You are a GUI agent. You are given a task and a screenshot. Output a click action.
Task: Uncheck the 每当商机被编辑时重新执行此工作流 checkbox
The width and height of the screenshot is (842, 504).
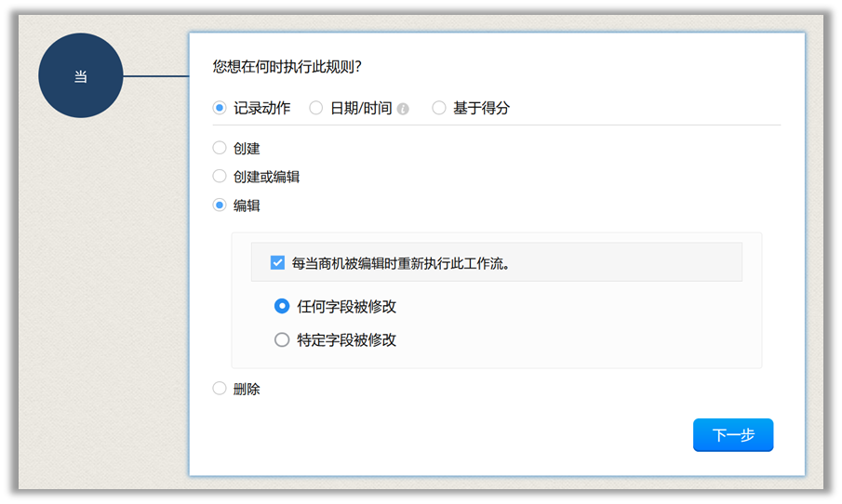click(277, 263)
